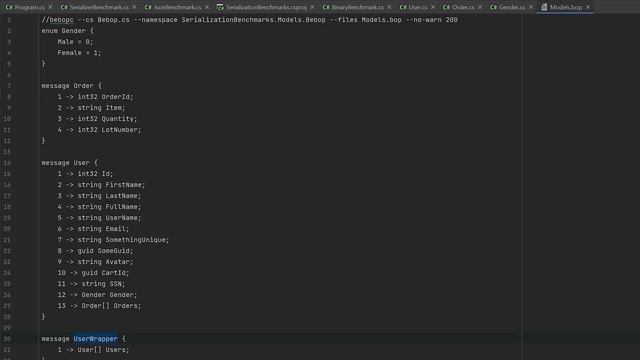
Task: Click '13 -> Order[] Orders;' line
Action: pos(99,306)
